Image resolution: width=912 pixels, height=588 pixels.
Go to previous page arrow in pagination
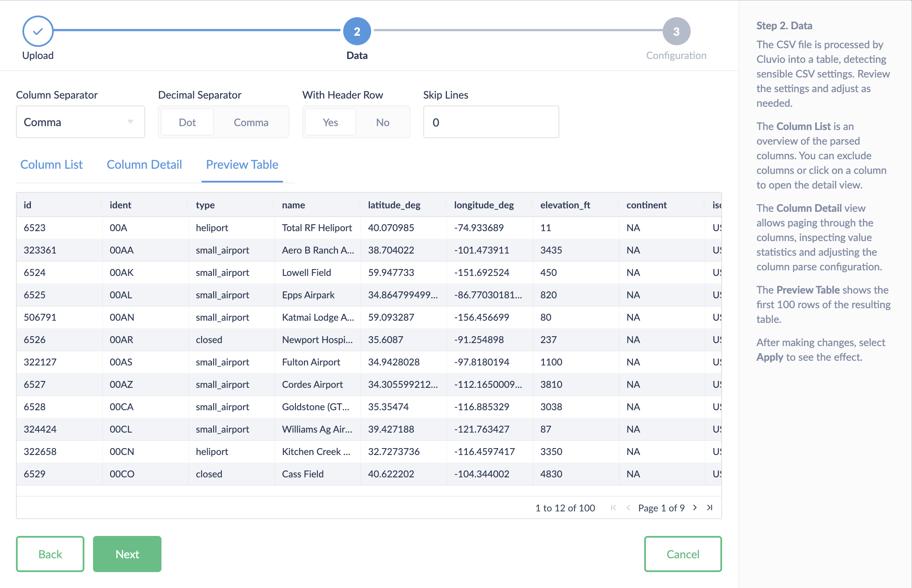point(628,508)
